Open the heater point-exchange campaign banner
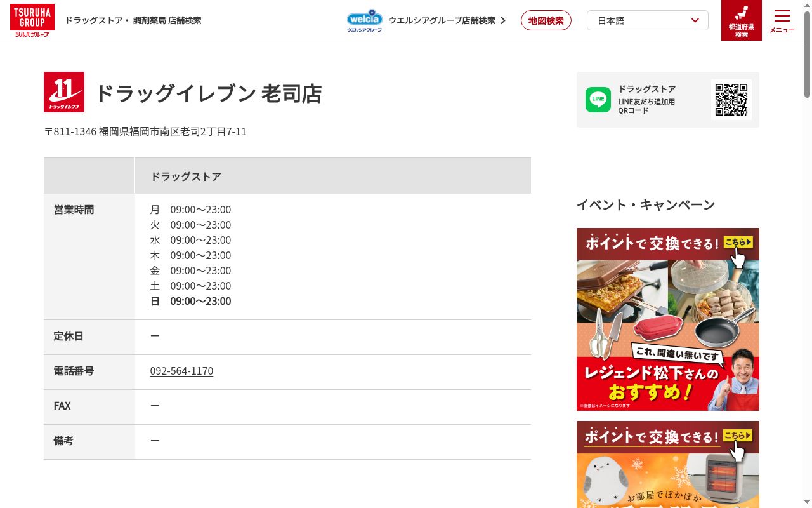 [668, 464]
